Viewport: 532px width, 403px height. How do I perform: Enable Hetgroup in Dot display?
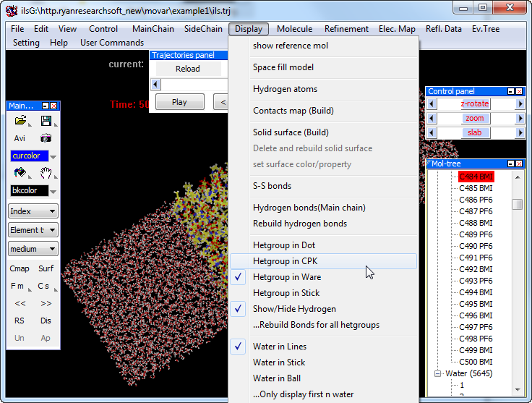point(323,245)
